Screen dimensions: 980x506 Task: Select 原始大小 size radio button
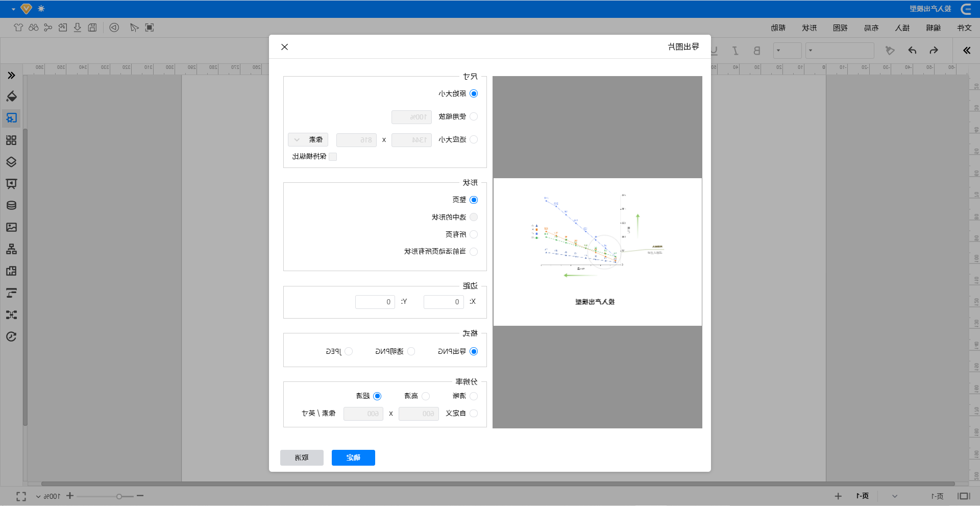(x=474, y=93)
